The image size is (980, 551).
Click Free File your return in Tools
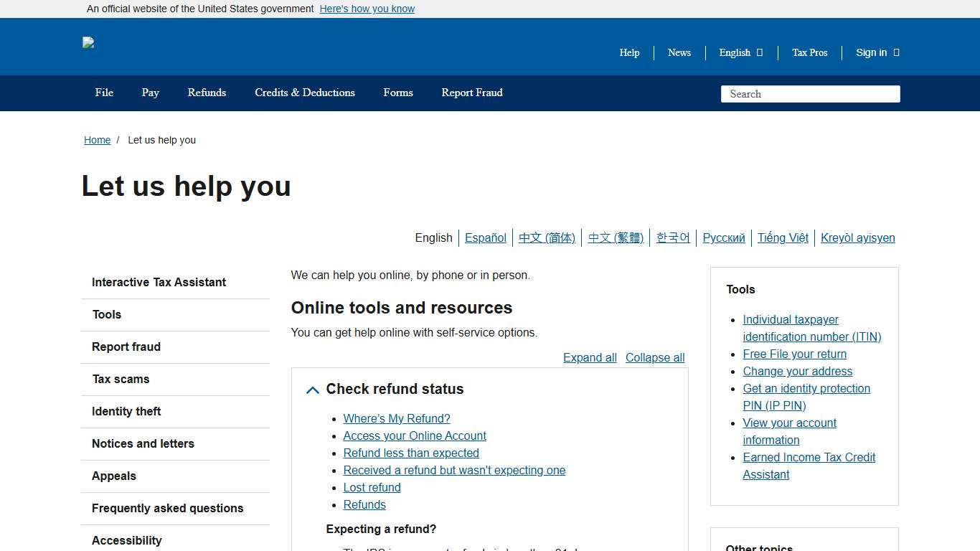click(794, 354)
